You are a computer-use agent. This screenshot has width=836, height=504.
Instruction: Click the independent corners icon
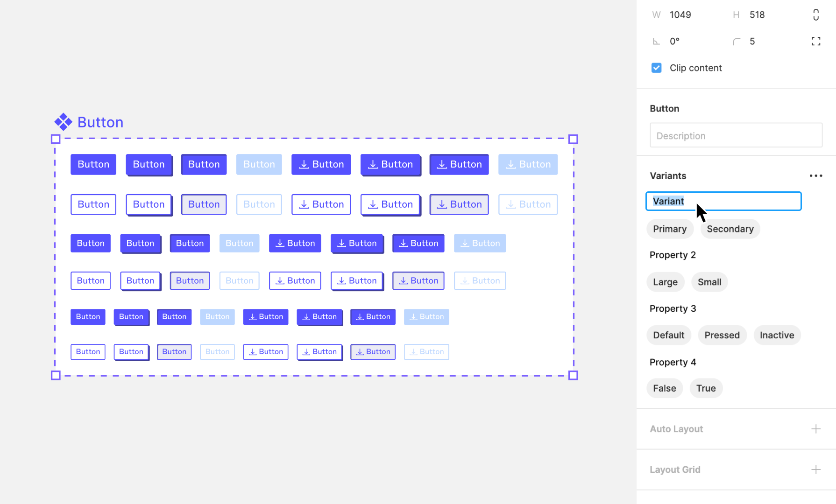click(816, 41)
